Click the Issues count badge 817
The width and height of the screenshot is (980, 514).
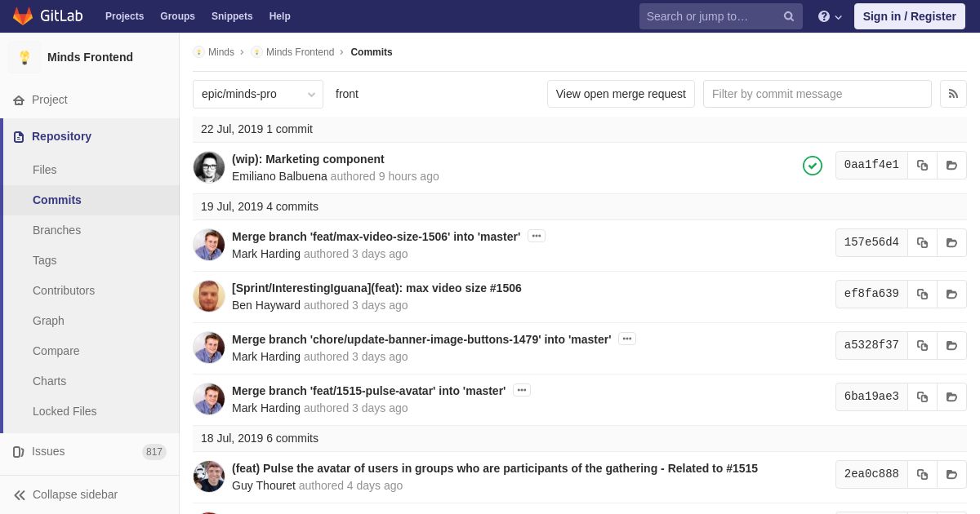point(154,452)
